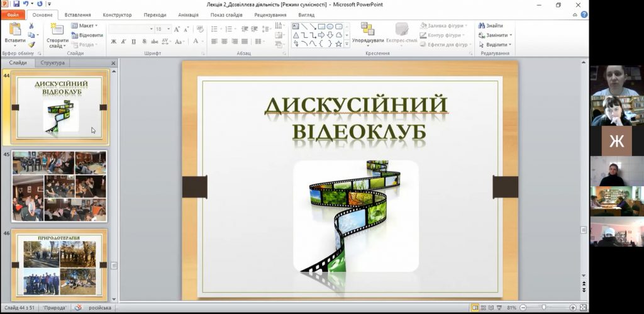
Task: Switch to the Структура pane tab
Action: pos(52,63)
